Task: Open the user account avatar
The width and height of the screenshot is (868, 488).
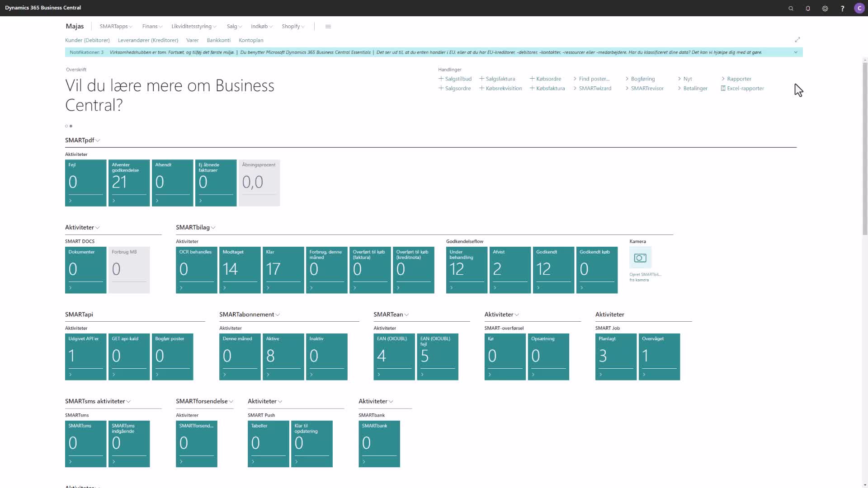Action: [x=859, y=8]
